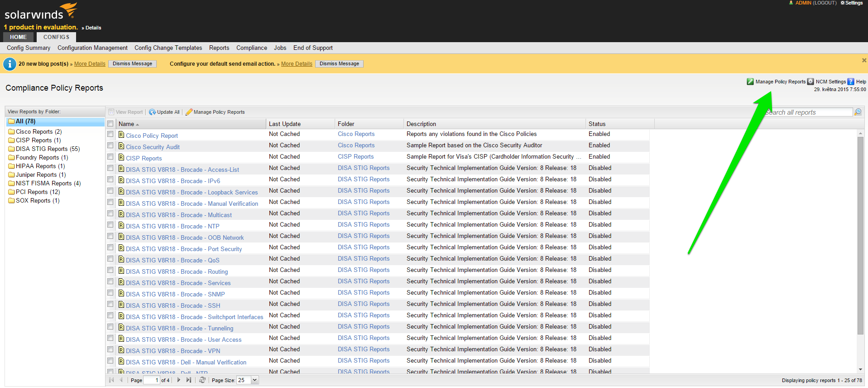Open the Cisco Reports folder link in the Cisco Policy Report row
Screen dimensions: 868x388
(x=356, y=134)
